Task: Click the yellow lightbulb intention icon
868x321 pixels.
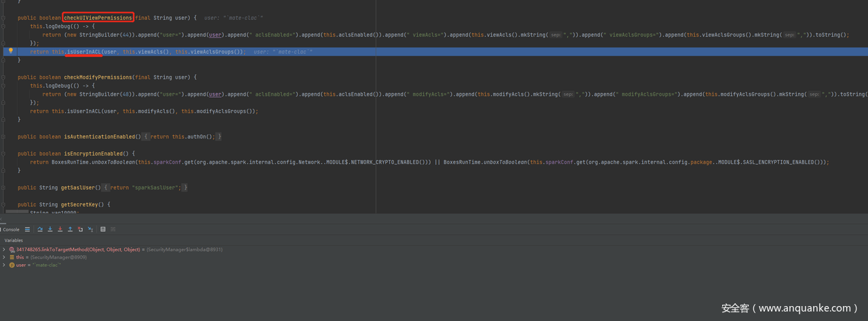Action: coord(10,51)
